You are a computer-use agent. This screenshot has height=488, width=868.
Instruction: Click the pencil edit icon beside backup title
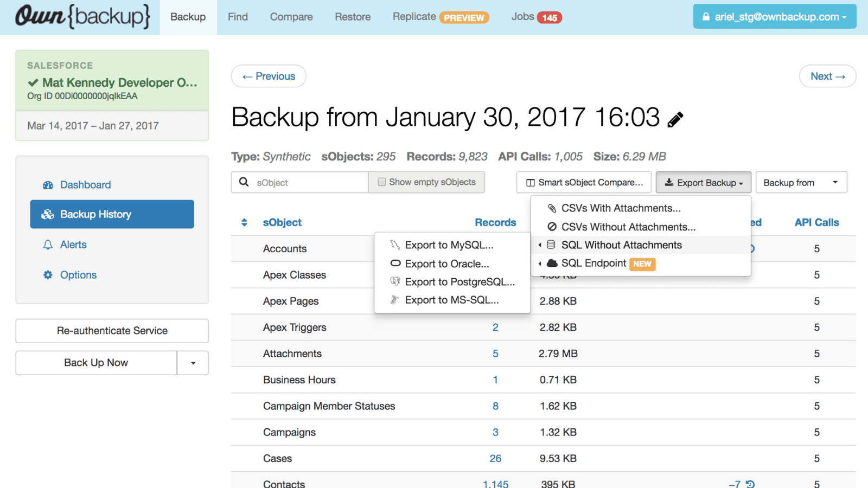[x=675, y=119]
